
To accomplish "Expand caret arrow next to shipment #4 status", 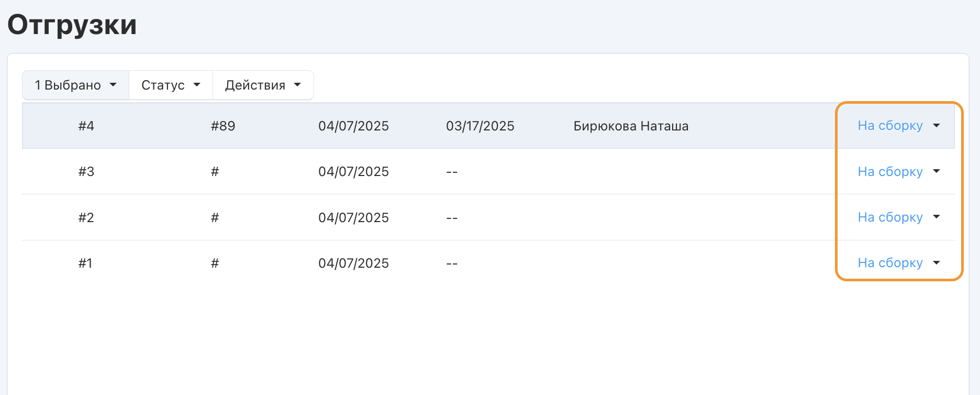I will click(937, 126).
